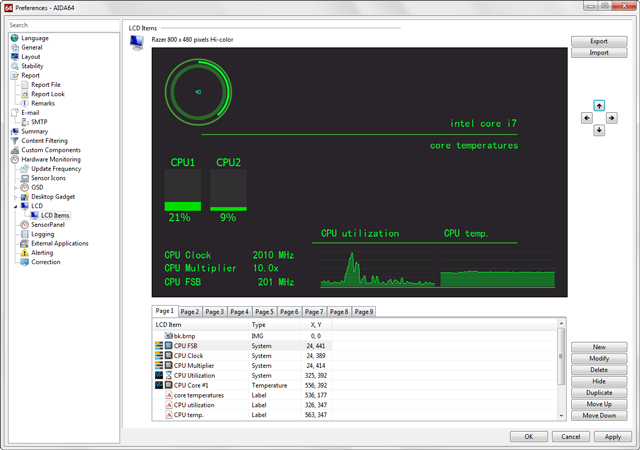This screenshot has width=640, height=450.
Task: Switch to the Page 9 tab
Action: (x=363, y=312)
